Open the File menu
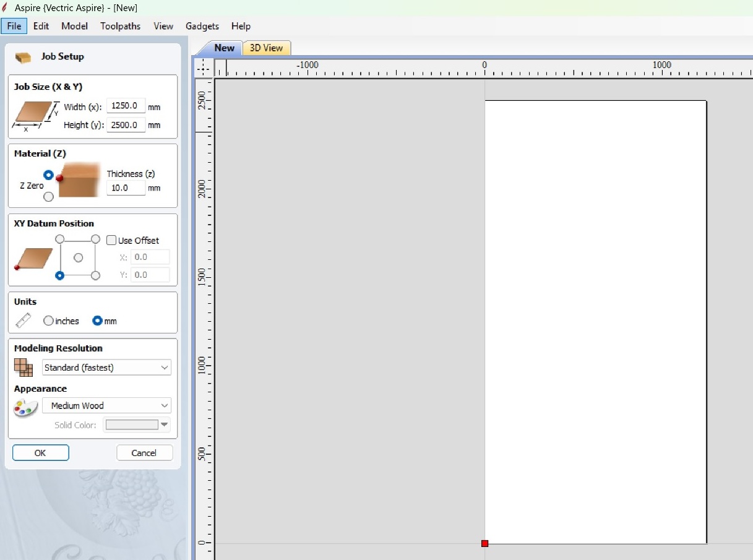Screen dimensions: 753x560 pos(14,26)
